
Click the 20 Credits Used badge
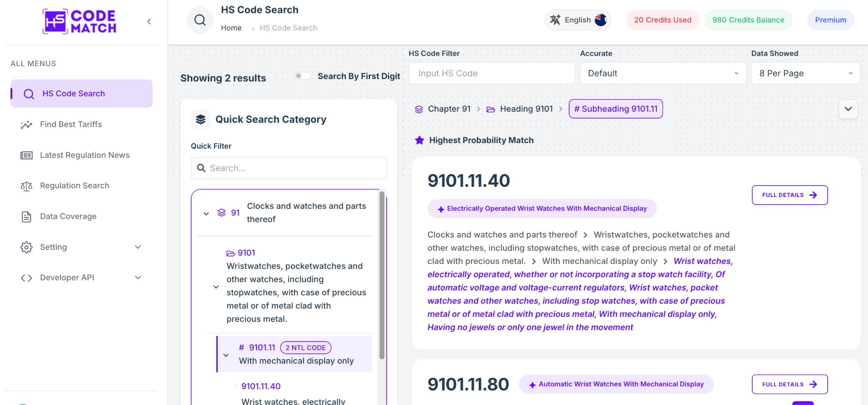click(662, 20)
